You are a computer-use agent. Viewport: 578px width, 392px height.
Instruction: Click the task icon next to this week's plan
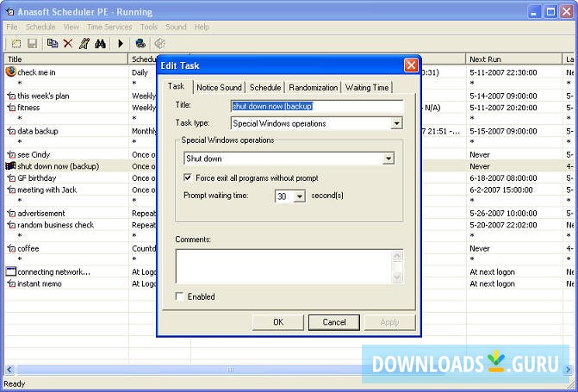click(11, 96)
